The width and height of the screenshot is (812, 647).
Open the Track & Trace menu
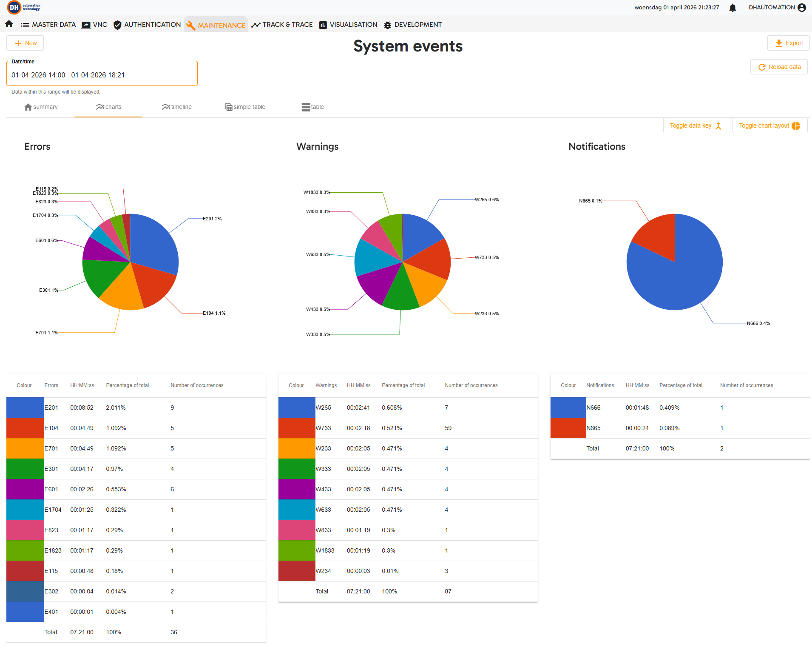coord(282,25)
